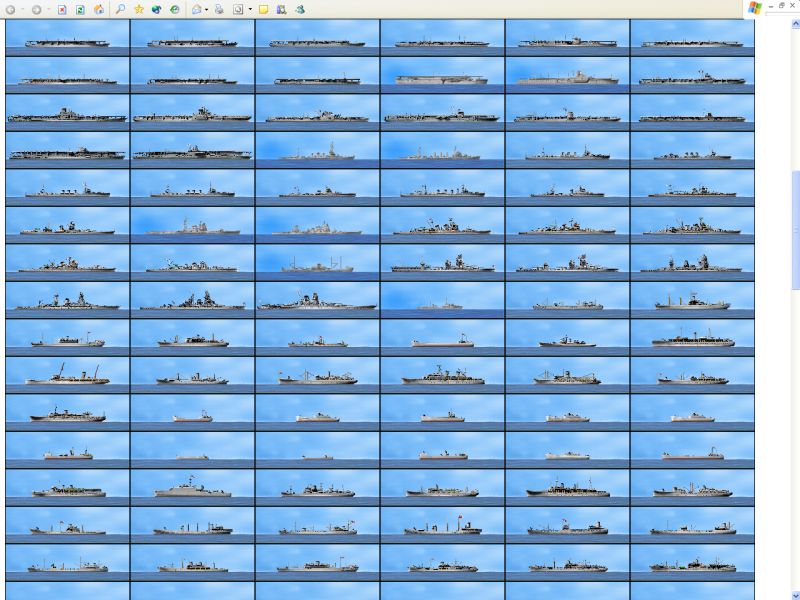Click the Windows flag logo at the top right
Image resolution: width=800 pixels, height=600 pixels.
coord(755,8)
